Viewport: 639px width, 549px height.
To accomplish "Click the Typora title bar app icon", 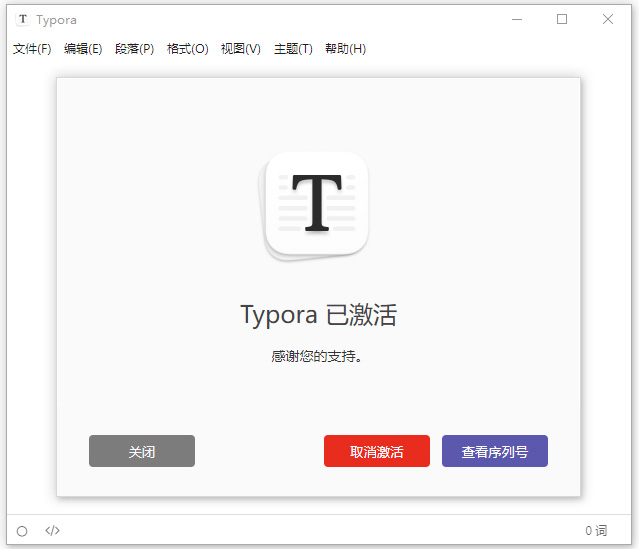I will tap(23, 19).
